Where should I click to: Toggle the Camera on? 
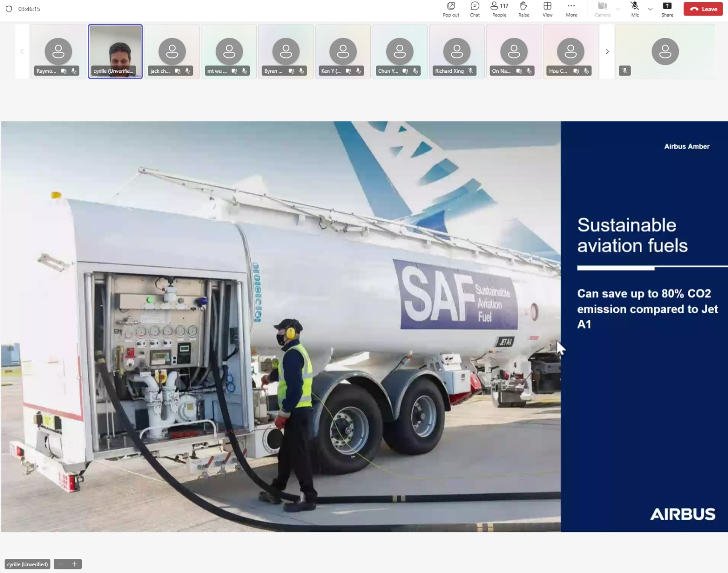pyautogui.click(x=602, y=9)
